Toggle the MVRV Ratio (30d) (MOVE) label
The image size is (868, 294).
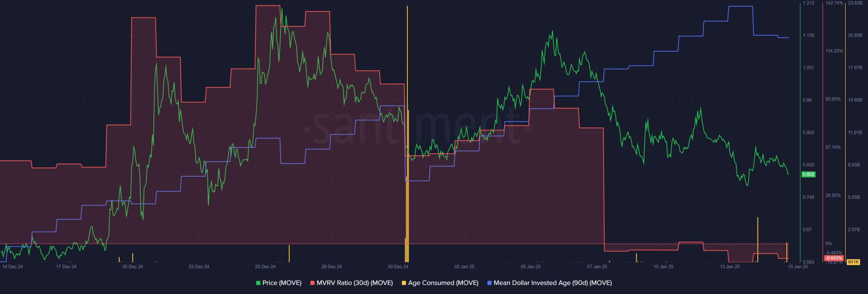(x=355, y=283)
